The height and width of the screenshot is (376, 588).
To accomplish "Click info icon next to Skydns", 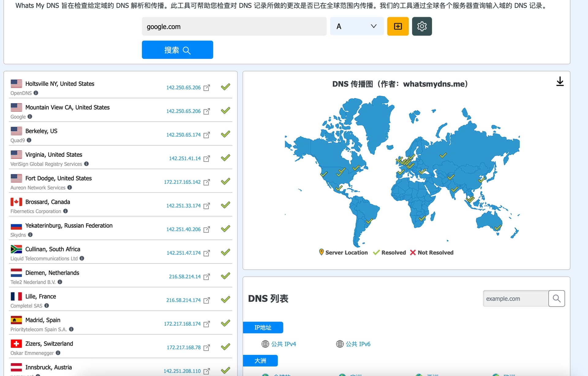I will [x=30, y=235].
